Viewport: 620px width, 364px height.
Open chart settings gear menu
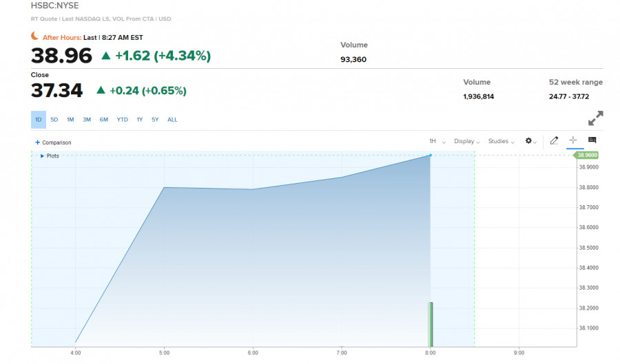pyautogui.click(x=530, y=141)
